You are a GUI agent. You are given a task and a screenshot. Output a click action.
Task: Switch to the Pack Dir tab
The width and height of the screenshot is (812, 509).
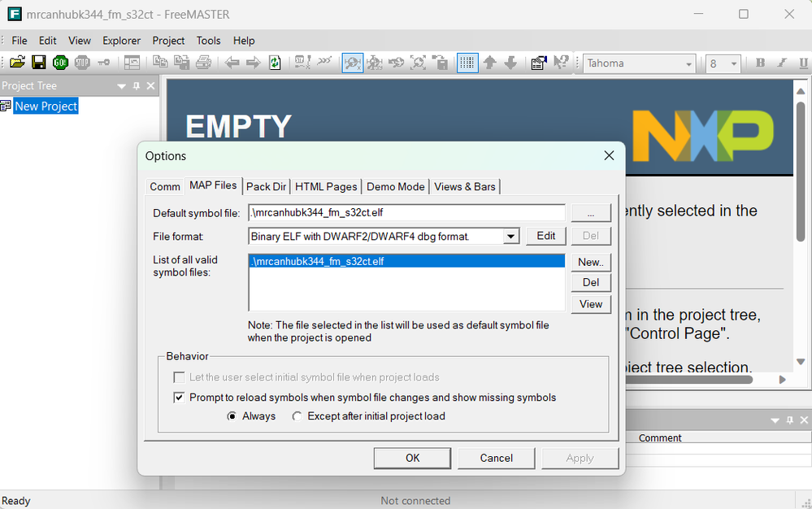click(x=266, y=187)
